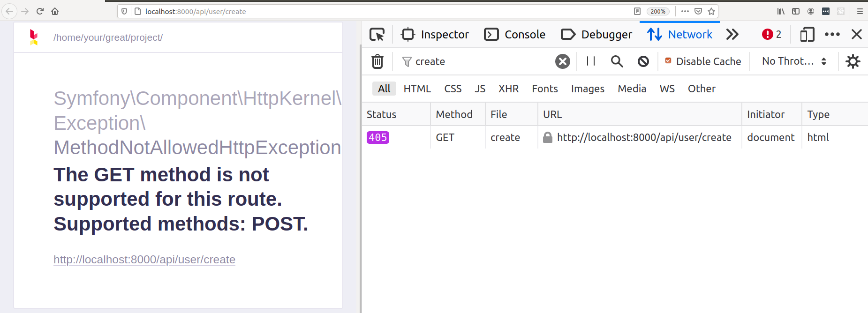This screenshot has height=313, width=868.
Task: Expand more DevTools tabs chevron
Action: (x=732, y=35)
